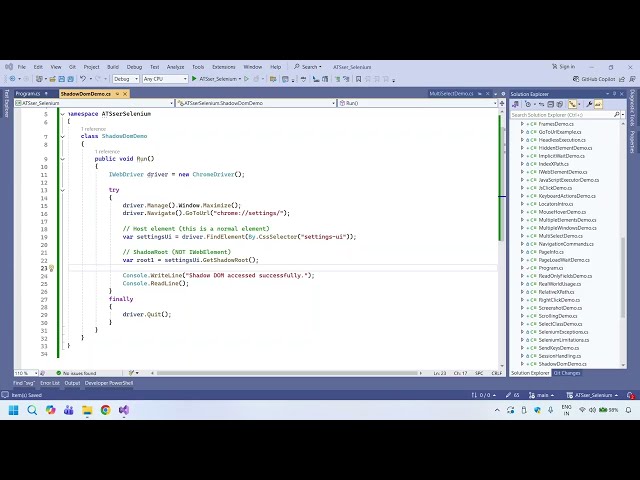
Task: Open the Error List tab
Action: point(50,383)
